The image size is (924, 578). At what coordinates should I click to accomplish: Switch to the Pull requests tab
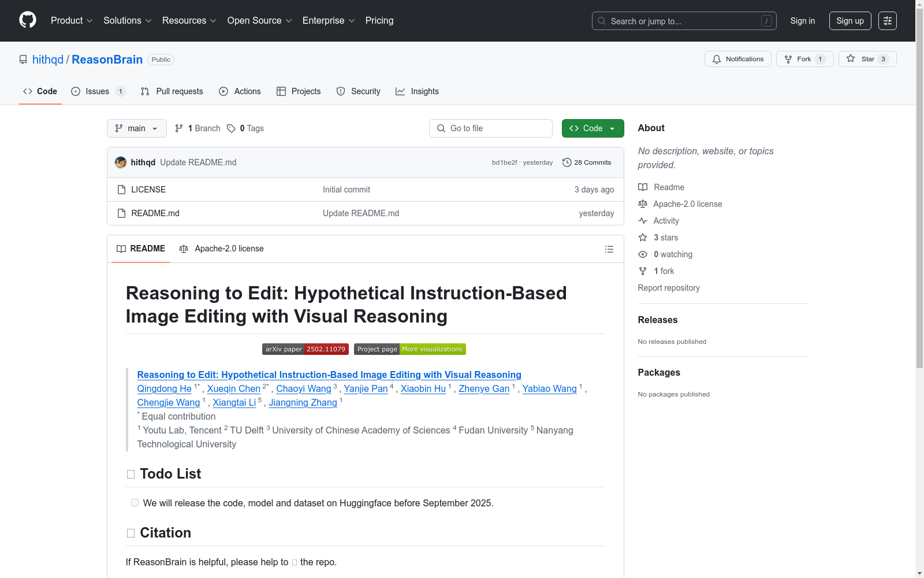172,91
